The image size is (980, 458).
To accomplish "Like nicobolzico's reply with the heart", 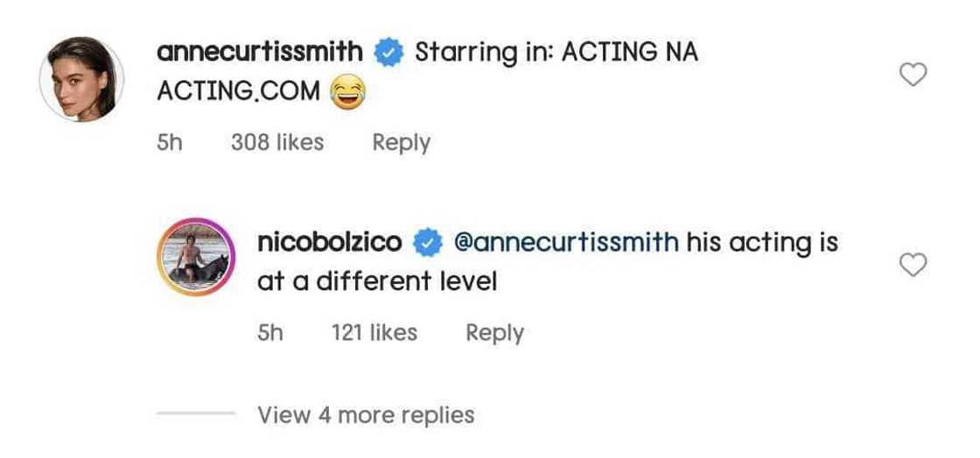I will point(913,265).
